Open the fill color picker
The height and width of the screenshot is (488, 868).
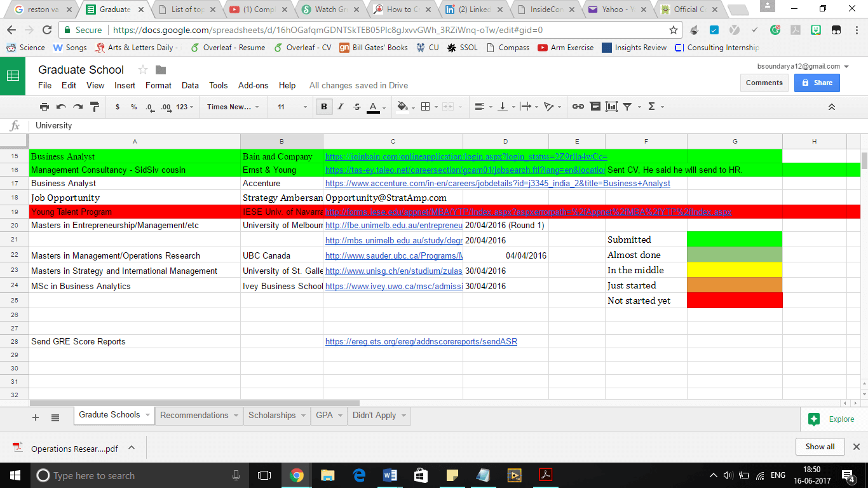coord(405,107)
